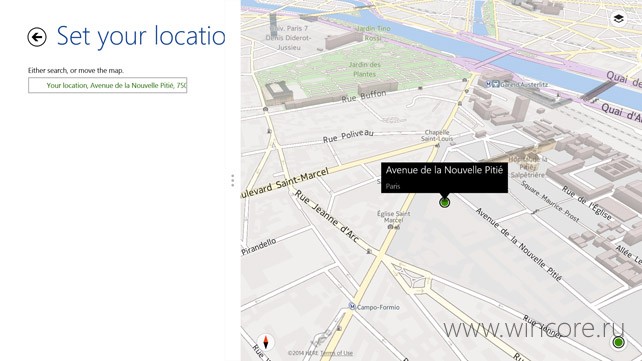Go back using the arrow button
This screenshot has width=642, height=361.
click(37, 37)
